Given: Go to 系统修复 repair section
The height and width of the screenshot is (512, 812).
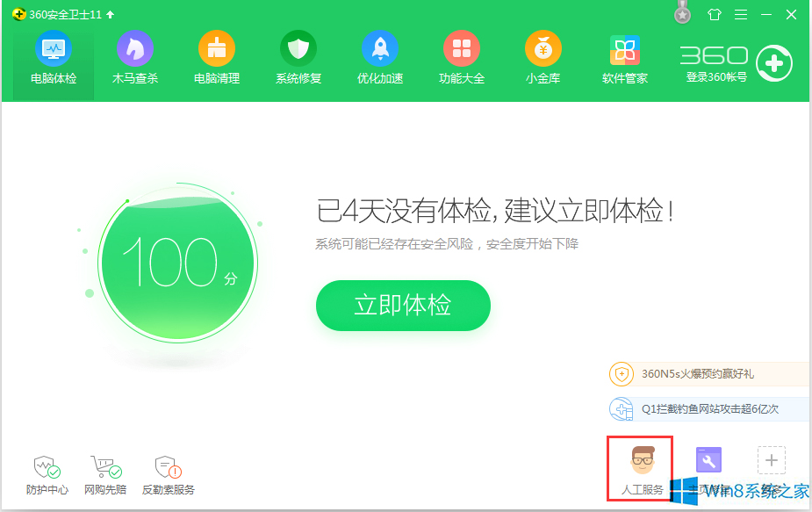Looking at the screenshot, I should click(x=298, y=58).
